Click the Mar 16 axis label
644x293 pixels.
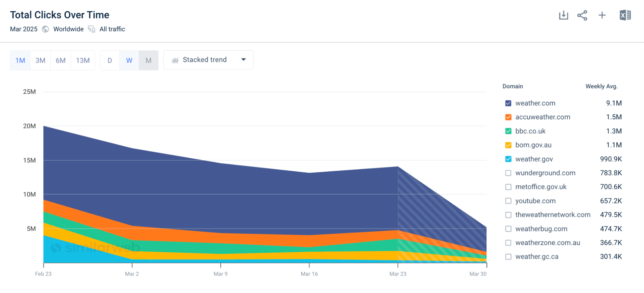(x=309, y=274)
